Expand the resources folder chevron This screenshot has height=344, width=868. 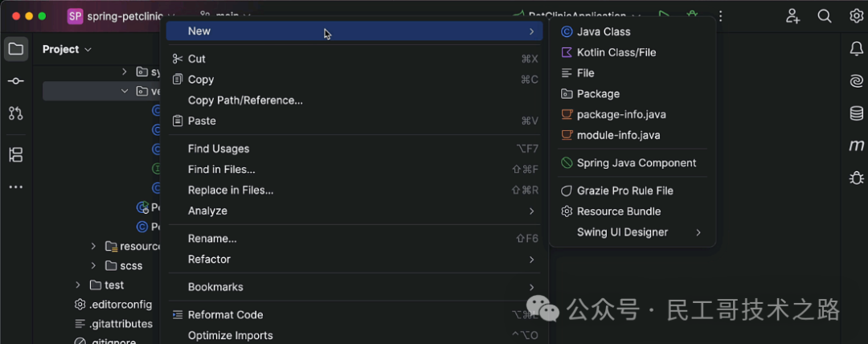tap(93, 246)
